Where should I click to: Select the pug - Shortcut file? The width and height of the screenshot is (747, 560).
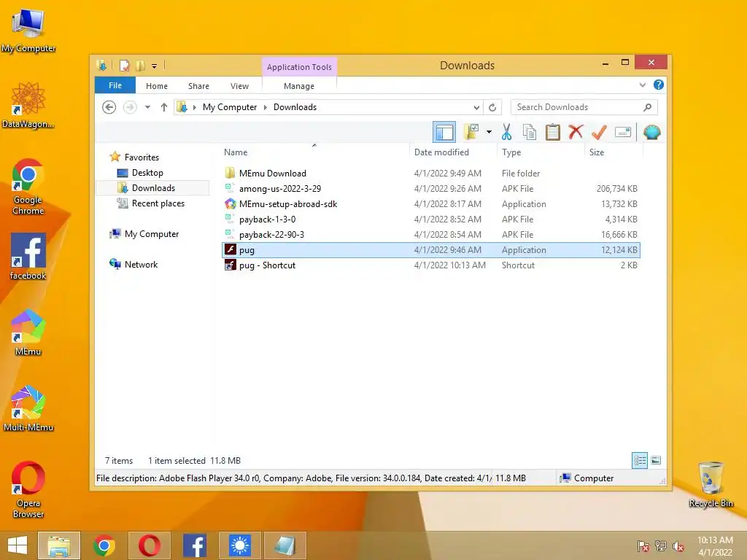(431, 265)
